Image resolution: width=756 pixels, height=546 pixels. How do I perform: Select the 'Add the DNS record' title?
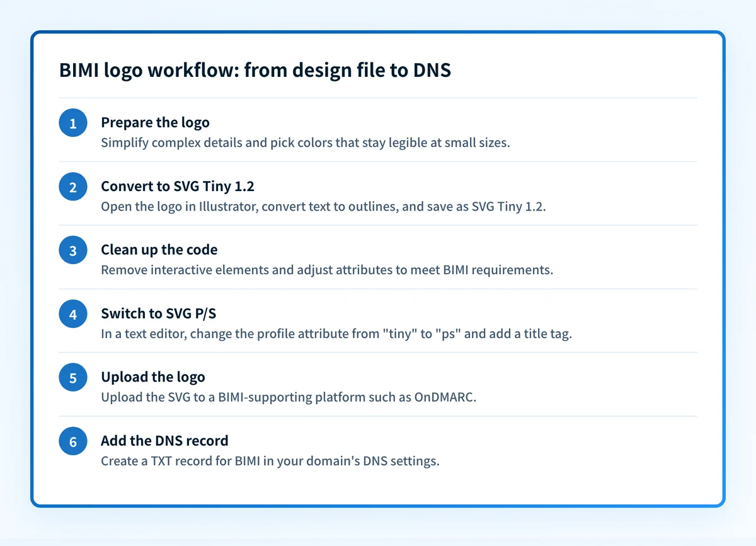pos(164,441)
